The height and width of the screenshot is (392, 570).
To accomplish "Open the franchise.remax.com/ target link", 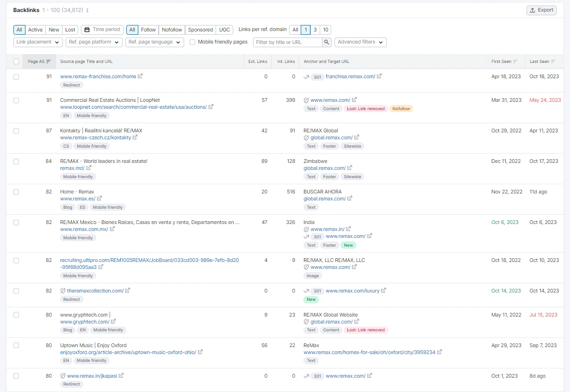I will [x=350, y=76].
